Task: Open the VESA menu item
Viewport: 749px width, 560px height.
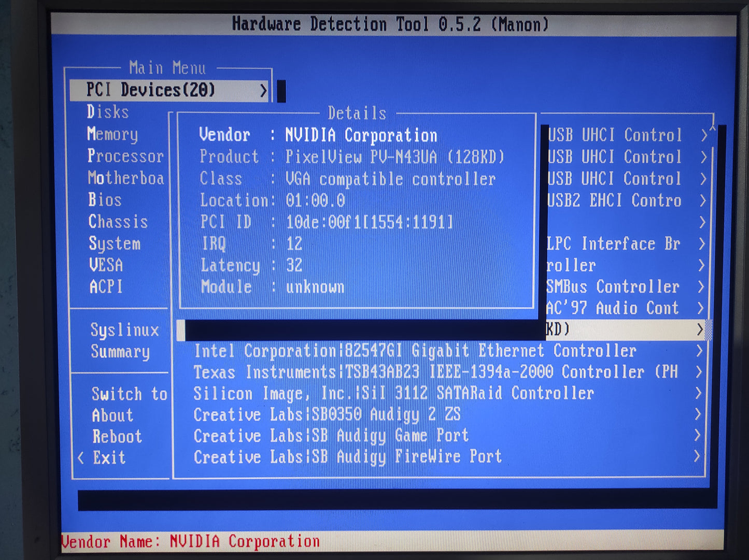Action: coord(106,265)
